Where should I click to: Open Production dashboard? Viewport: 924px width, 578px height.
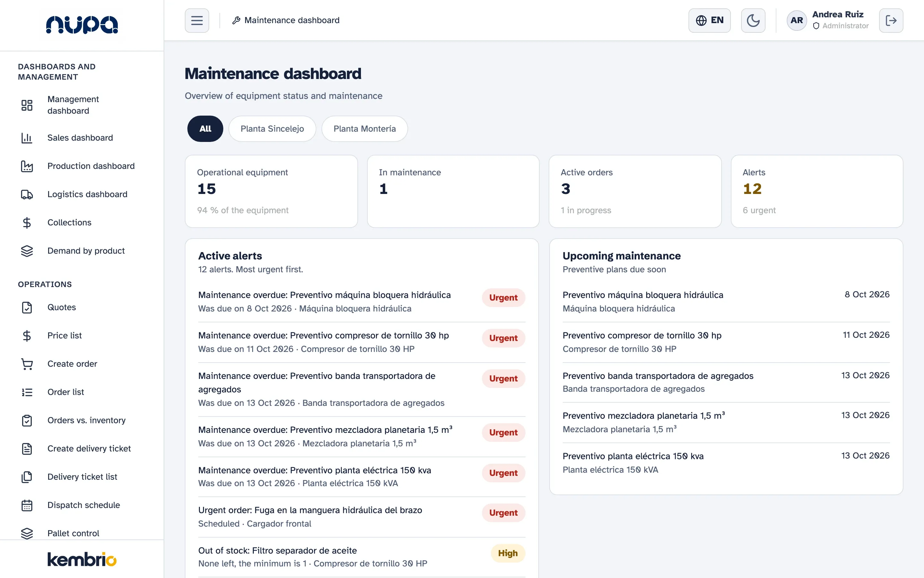tap(91, 166)
